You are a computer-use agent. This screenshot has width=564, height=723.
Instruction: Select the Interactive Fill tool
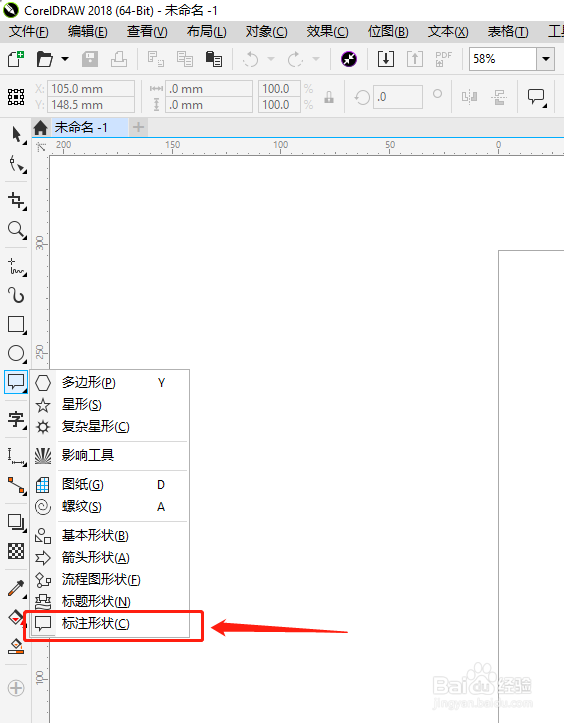pos(16,617)
